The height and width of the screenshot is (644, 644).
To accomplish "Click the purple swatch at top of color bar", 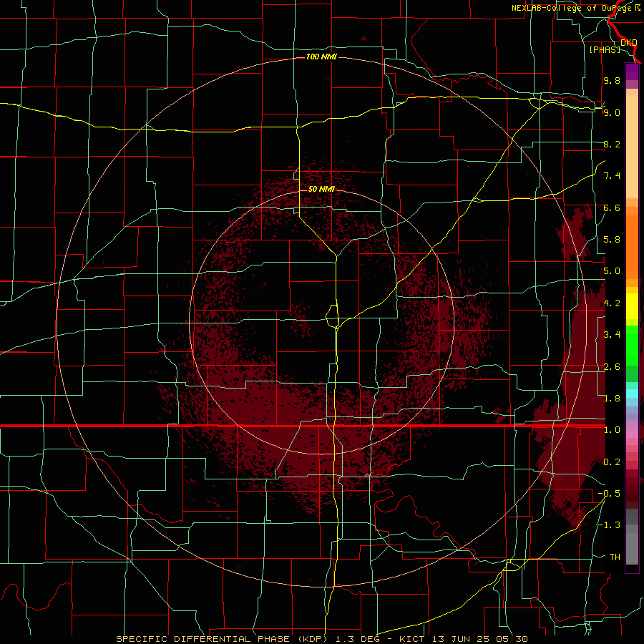I will tap(632, 72).
